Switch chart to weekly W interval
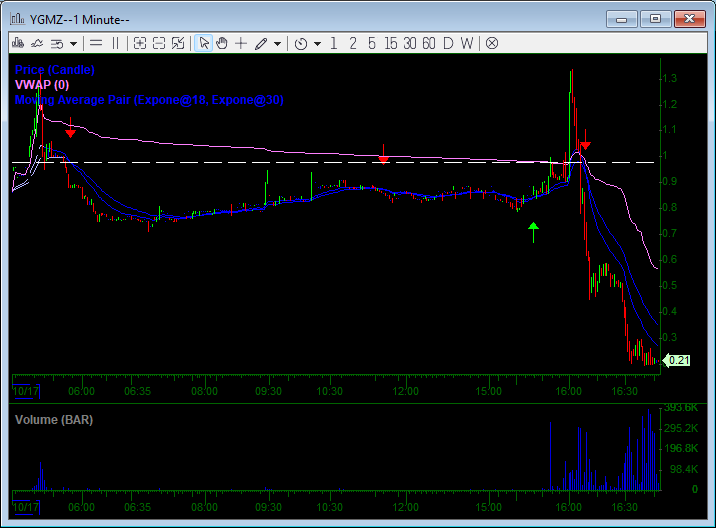This screenshot has height=528, width=716. [467, 43]
